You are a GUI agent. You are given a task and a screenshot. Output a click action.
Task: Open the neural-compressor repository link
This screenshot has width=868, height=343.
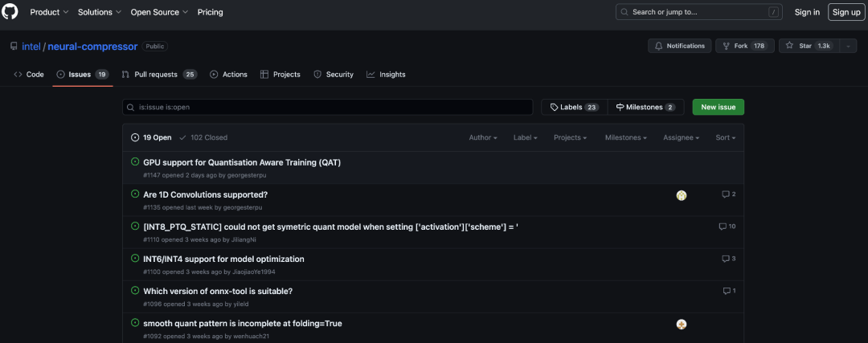92,47
